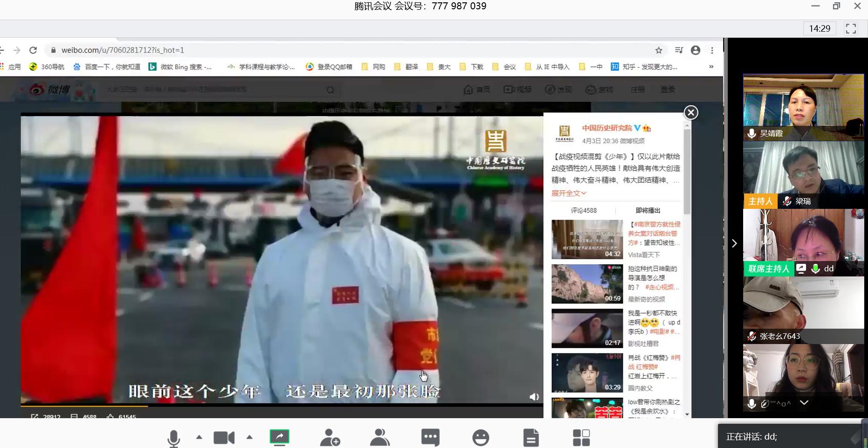Open the 中国历史研究院 profile link
The height and width of the screenshot is (448, 868).
[x=607, y=128]
